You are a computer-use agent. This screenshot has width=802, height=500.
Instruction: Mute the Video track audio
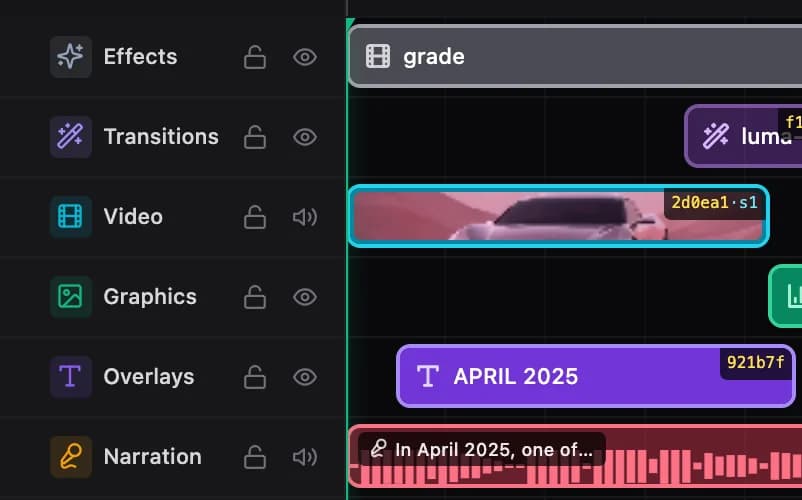(x=305, y=217)
